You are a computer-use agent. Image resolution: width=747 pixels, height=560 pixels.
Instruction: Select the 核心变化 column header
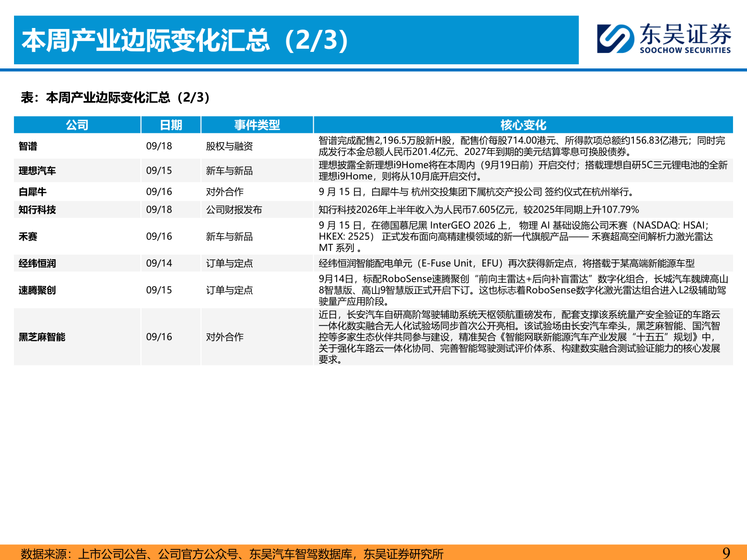click(523, 125)
